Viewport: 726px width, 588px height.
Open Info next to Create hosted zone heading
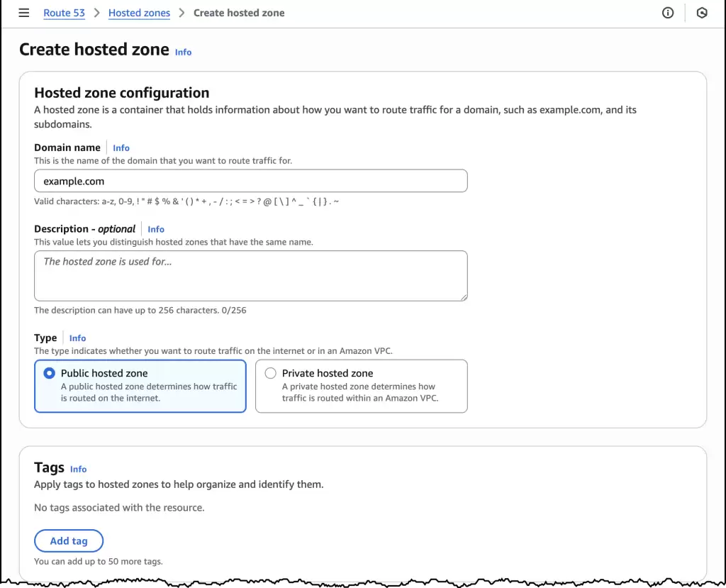[183, 52]
